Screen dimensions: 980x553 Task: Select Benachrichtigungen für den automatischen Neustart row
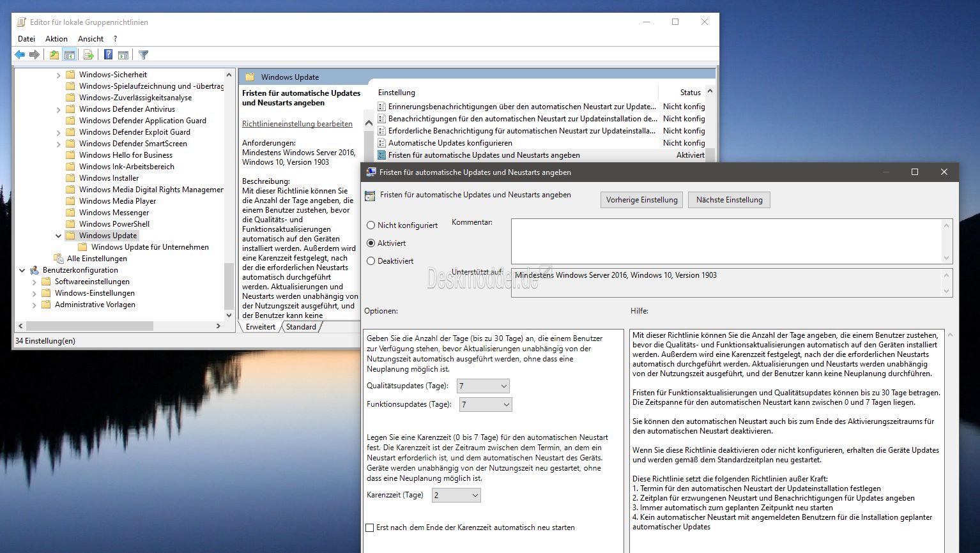(541, 119)
